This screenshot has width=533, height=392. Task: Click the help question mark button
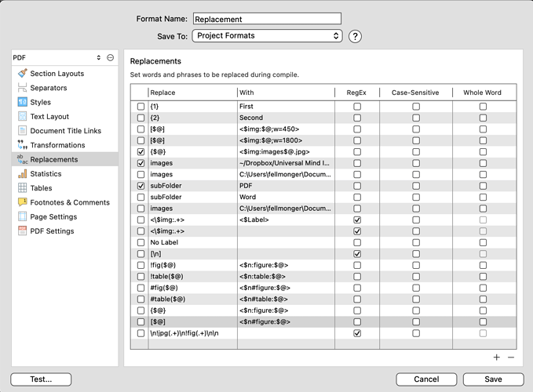(x=355, y=36)
